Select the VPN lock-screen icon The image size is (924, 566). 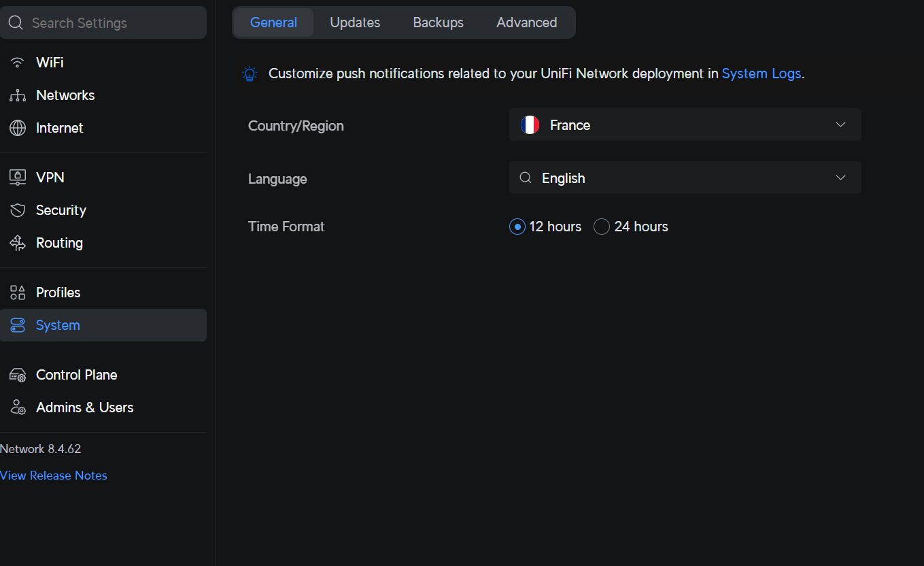click(18, 178)
